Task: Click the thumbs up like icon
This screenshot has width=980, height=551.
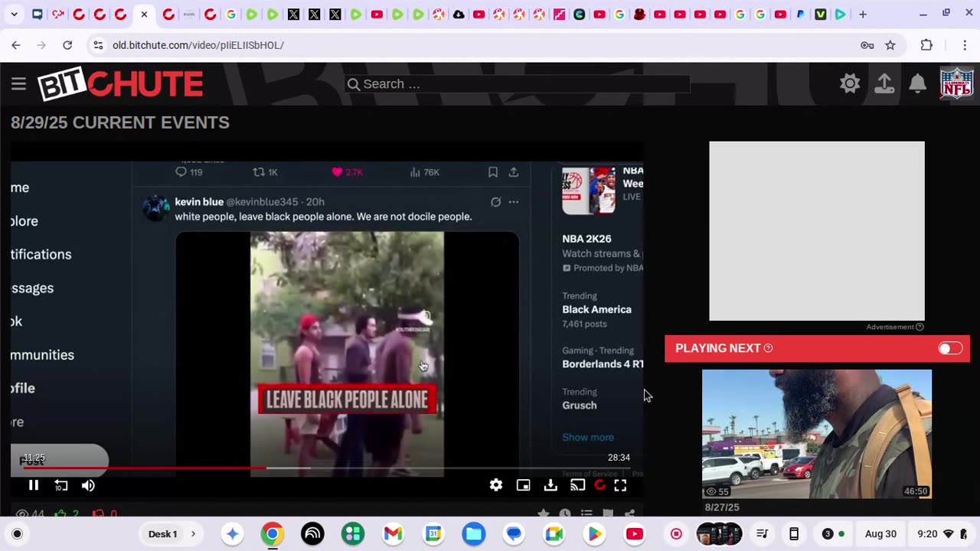Action: tap(60, 514)
